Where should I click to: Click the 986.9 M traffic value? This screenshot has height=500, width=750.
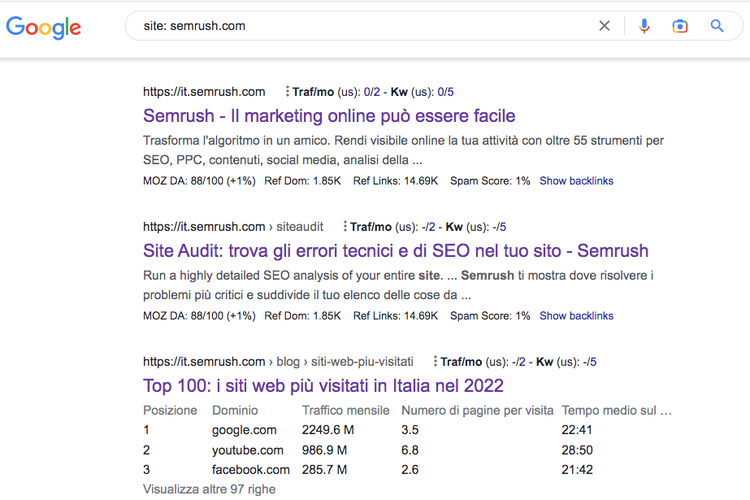pyautogui.click(x=324, y=450)
